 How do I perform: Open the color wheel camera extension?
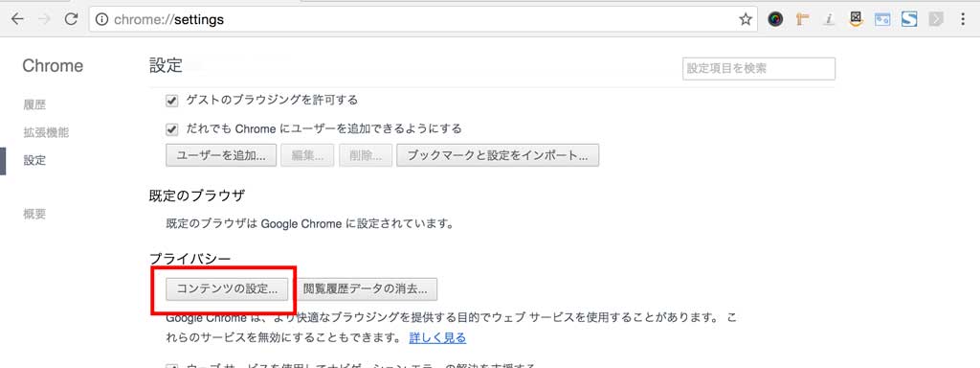pyautogui.click(x=775, y=19)
